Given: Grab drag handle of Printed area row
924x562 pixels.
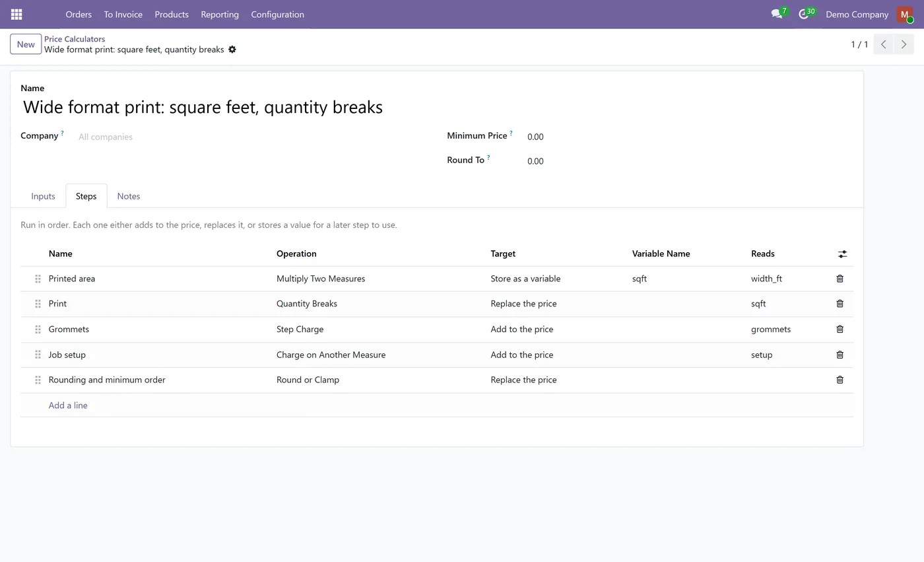Looking at the screenshot, I should pyautogui.click(x=38, y=279).
